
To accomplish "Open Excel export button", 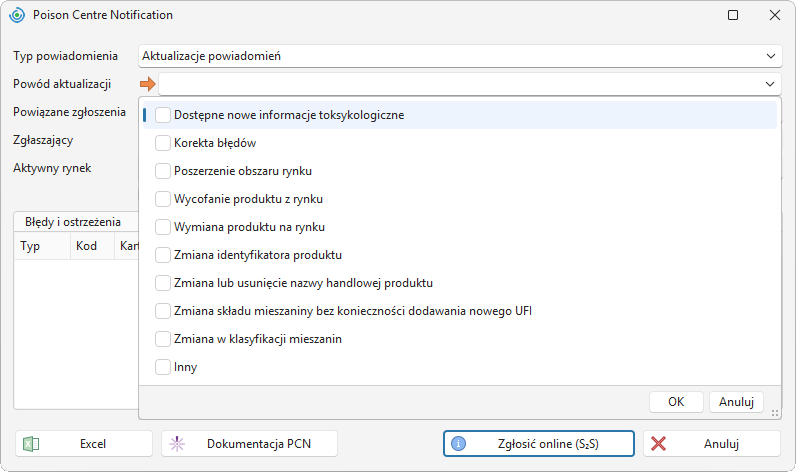I will pos(84,444).
